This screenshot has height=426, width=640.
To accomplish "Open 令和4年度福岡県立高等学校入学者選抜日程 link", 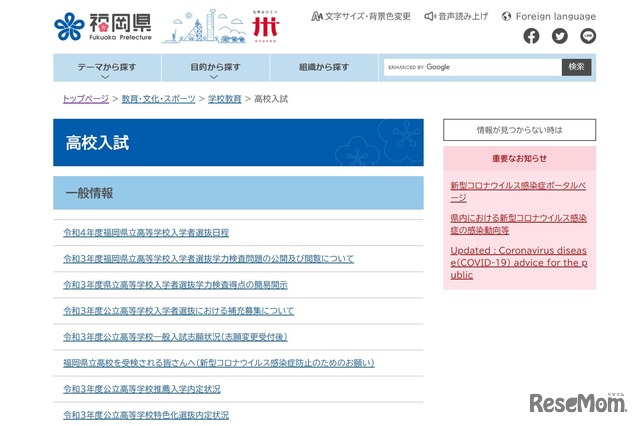I will [146, 232].
